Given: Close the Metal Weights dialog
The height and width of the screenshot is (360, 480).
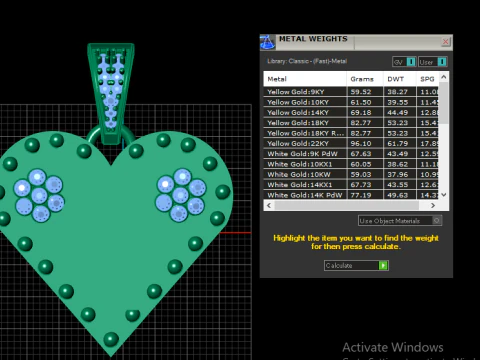Looking at the screenshot, I should pyautogui.click(x=445, y=42).
